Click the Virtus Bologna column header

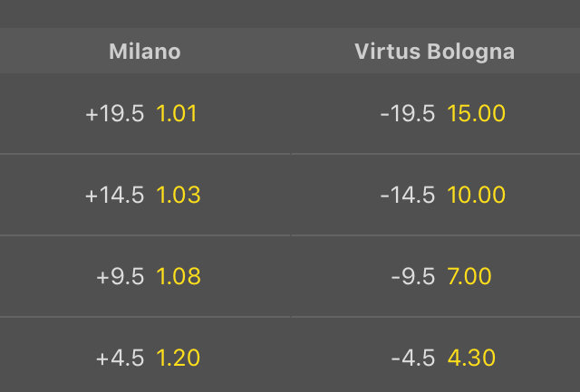435,52
